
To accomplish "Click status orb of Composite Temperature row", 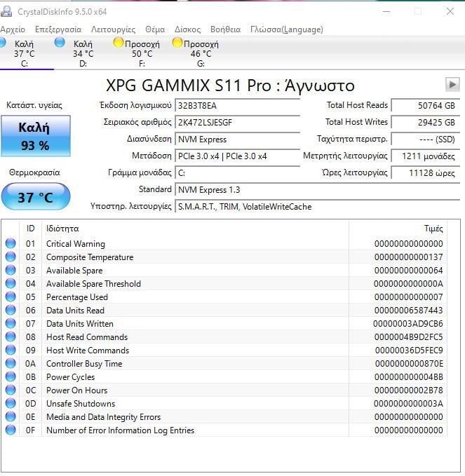I will [x=11, y=257].
